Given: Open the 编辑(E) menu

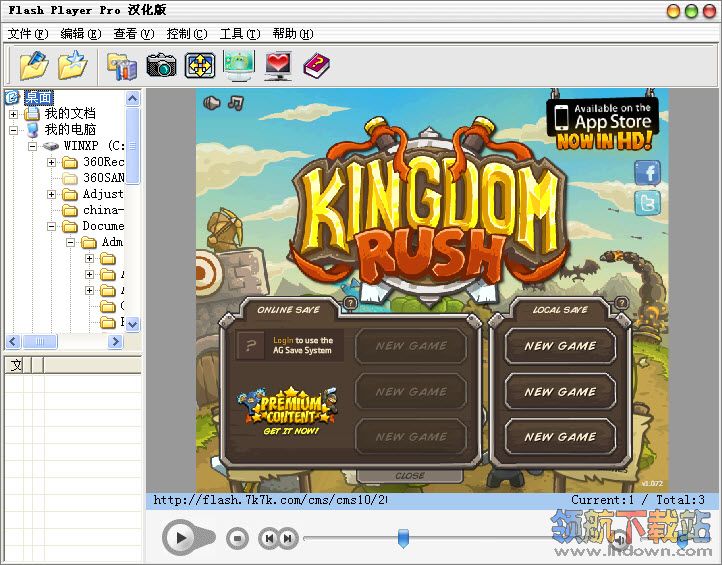Looking at the screenshot, I should 81,34.
